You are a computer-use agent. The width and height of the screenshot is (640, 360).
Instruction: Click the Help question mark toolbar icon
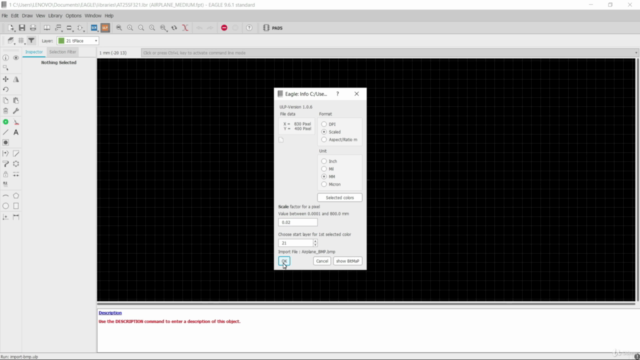[249, 28]
